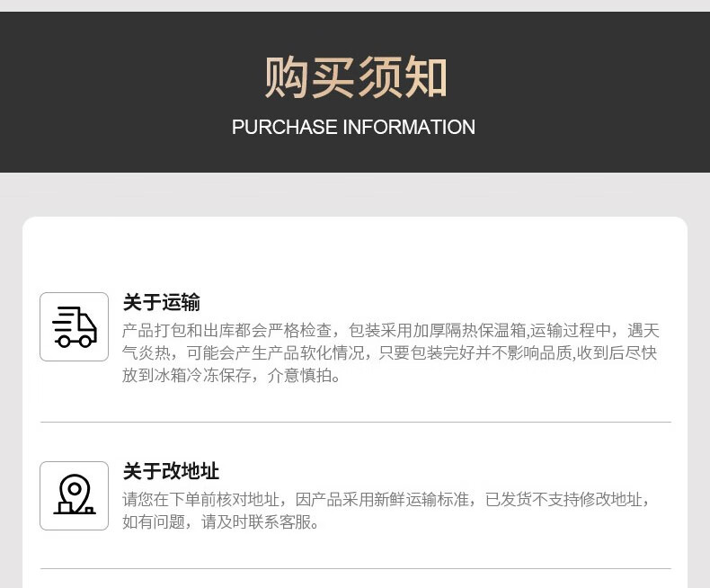Click the phrase 包装完好并不影响品质

point(492,352)
